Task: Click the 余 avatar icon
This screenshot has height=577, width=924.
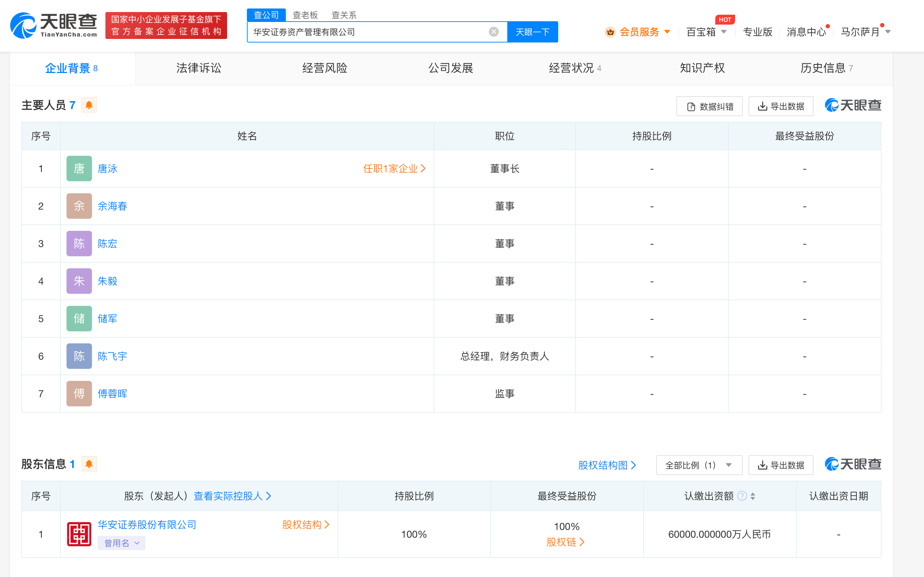Action: 79,206
